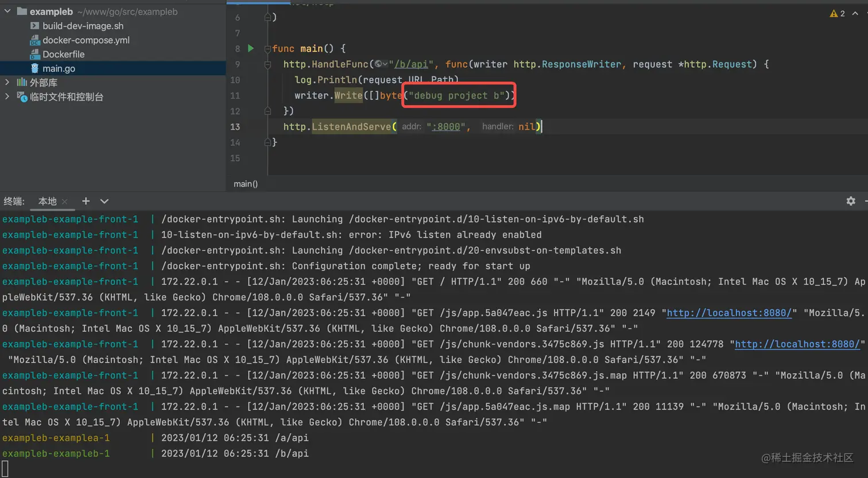Click the ListenAndServe function name
This screenshot has height=478, width=868.
[x=351, y=126]
